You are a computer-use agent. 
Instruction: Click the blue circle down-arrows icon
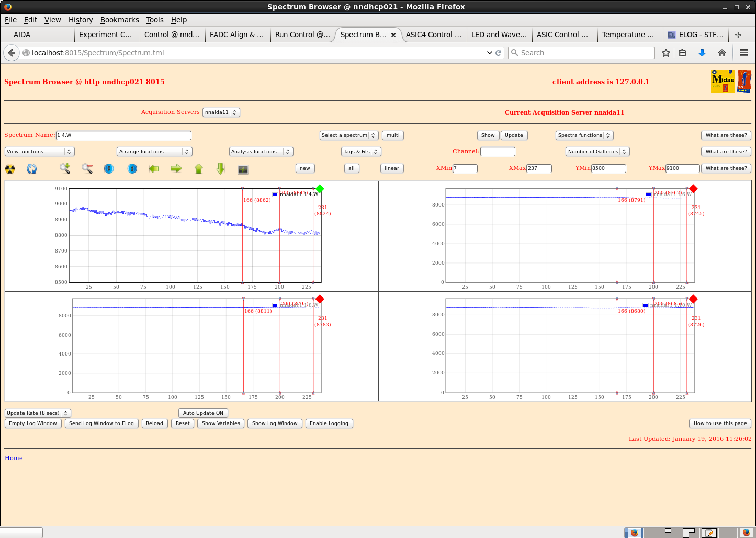(109, 168)
